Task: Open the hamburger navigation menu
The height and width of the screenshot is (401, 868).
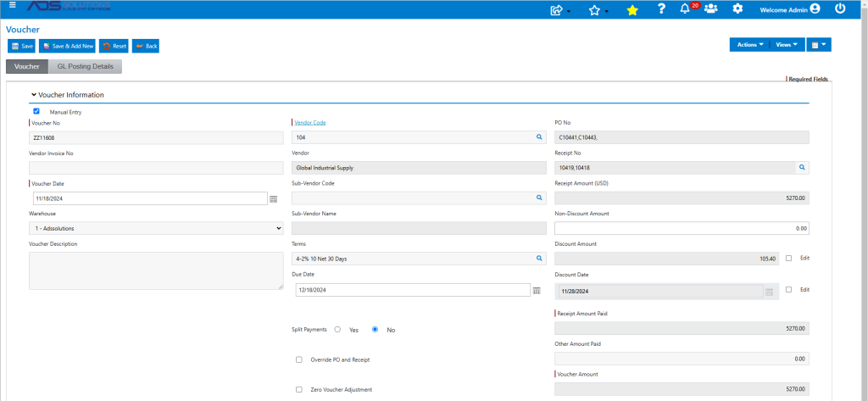Action: tap(13, 5)
